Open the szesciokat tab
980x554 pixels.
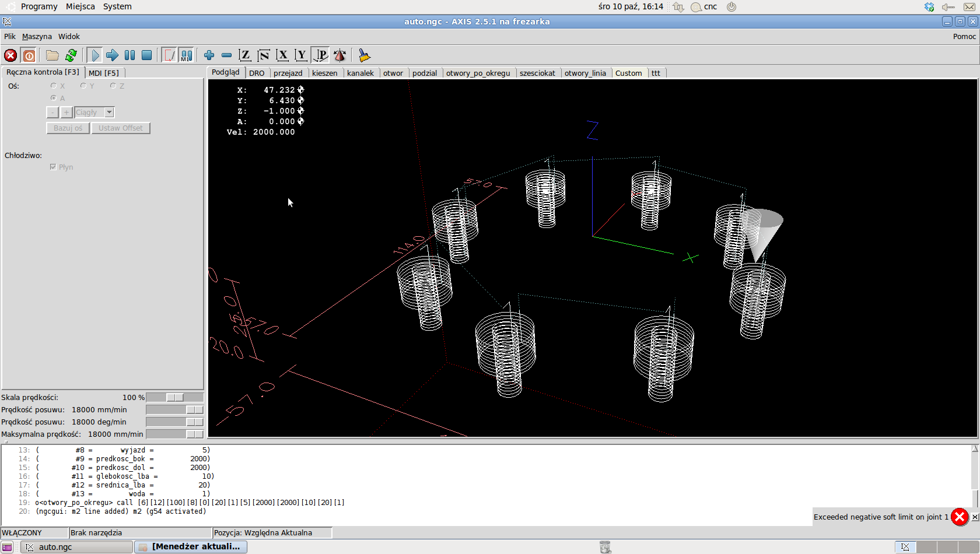click(x=537, y=73)
